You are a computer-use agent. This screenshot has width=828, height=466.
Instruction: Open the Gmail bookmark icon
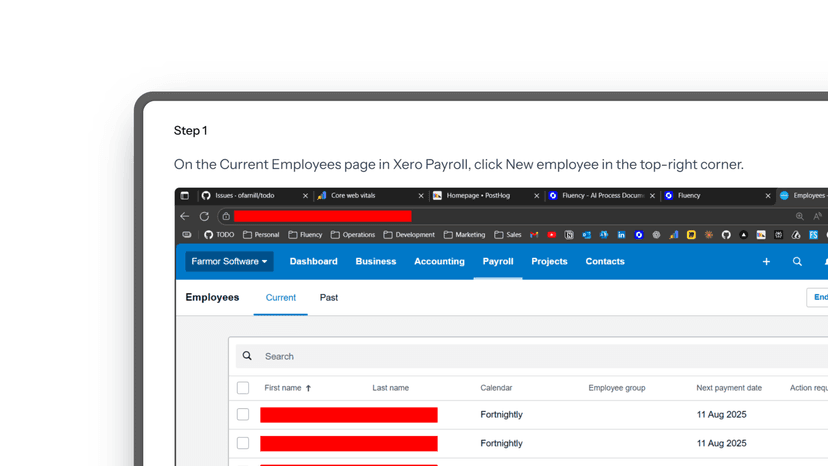[x=534, y=235]
